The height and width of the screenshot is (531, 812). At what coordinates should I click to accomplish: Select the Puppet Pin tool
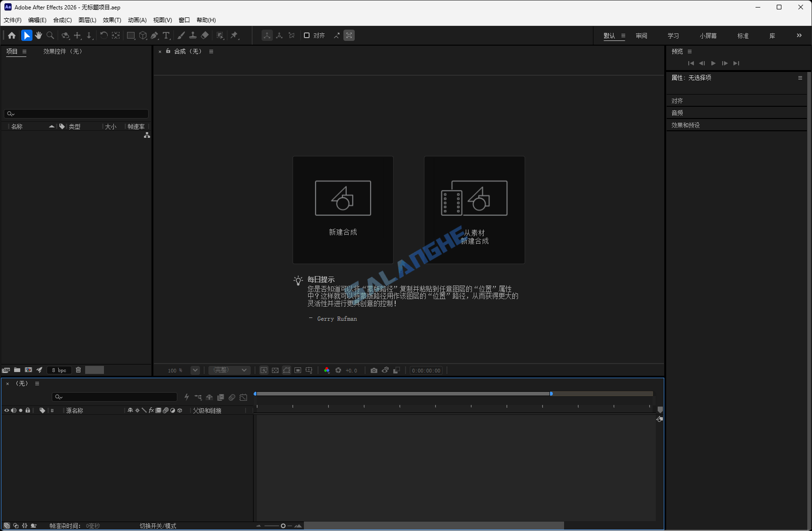click(x=234, y=35)
